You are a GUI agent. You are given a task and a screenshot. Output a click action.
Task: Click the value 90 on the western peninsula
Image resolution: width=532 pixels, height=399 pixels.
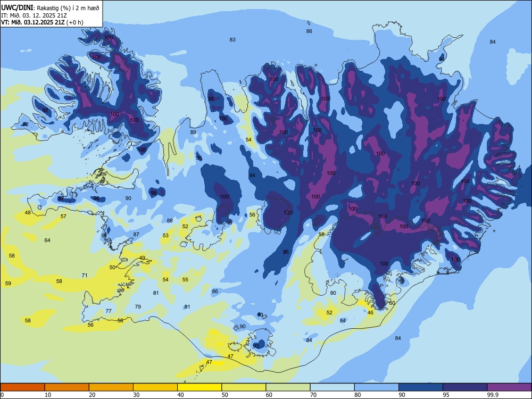pos(128,198)
